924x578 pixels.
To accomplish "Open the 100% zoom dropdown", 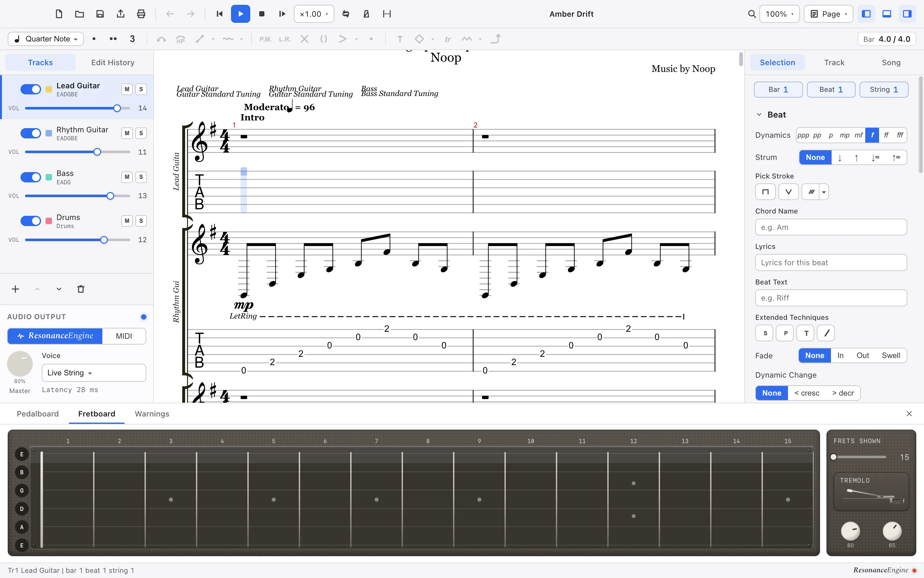I will click(779, 14).
